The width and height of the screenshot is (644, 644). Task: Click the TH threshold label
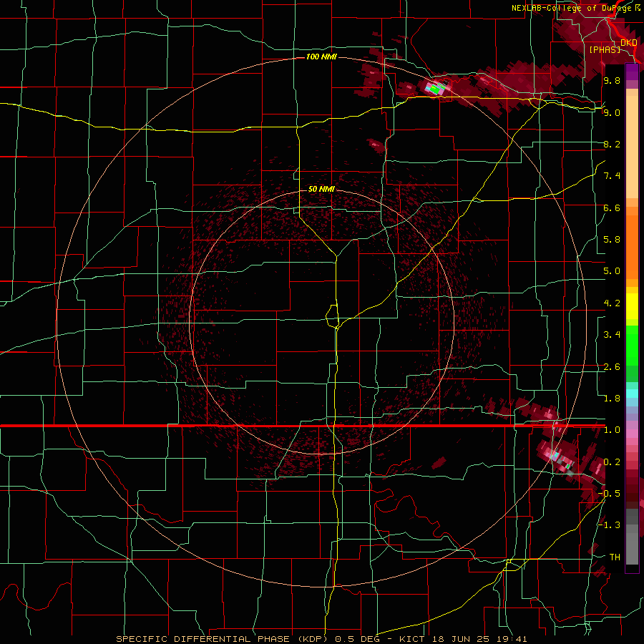tap(615, 557)
